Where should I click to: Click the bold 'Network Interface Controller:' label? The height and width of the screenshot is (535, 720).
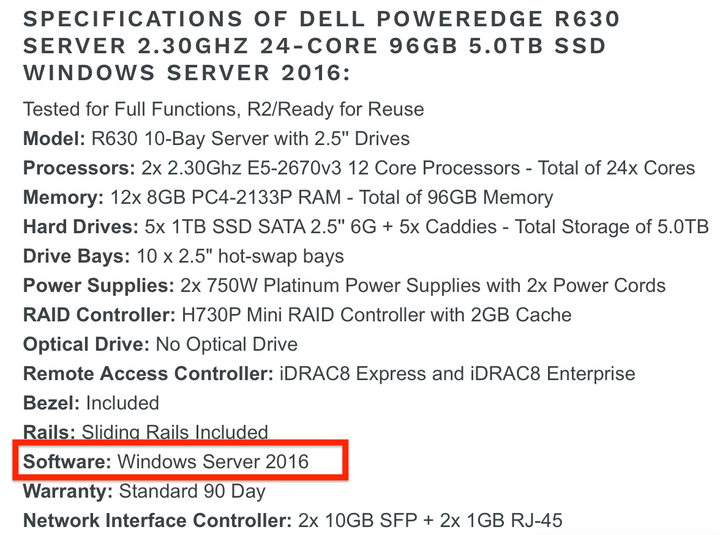[x=156, y=521]
